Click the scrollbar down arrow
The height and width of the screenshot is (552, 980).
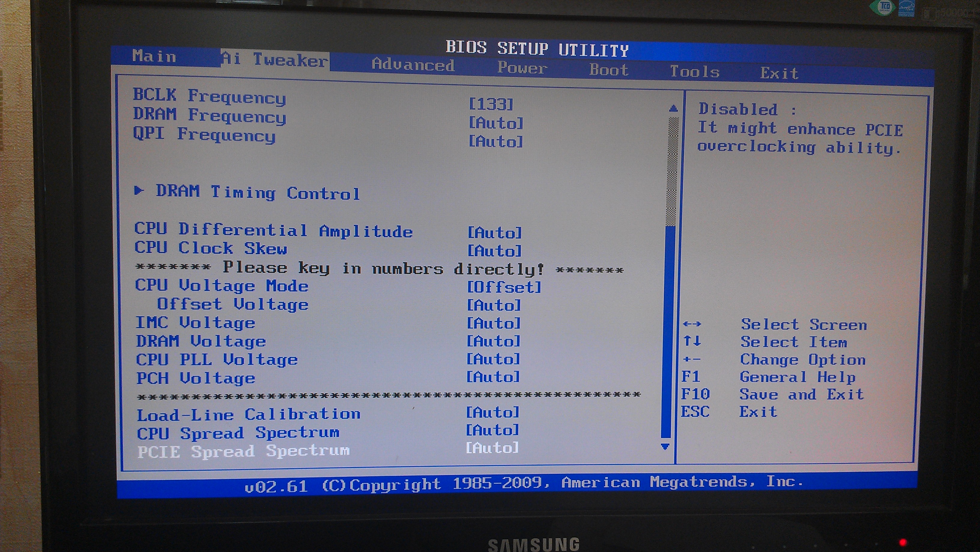pyautogui.click(x=665, y=446)
